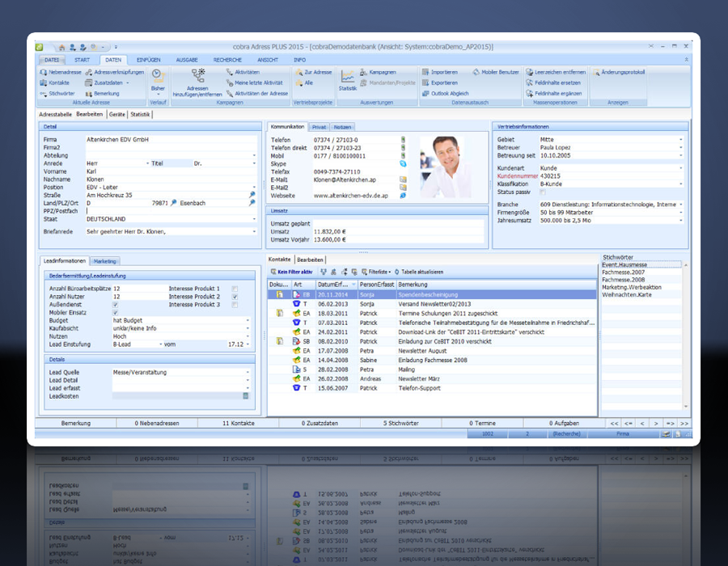Run Feldinhalte ergänzen
The image size is (728, 566).
pos(553,93)
